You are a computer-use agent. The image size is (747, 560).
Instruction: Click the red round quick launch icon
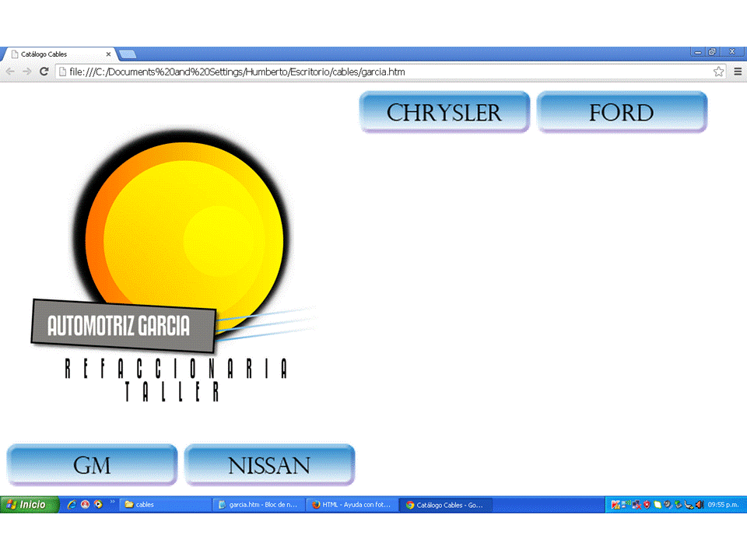pos(86,504)
